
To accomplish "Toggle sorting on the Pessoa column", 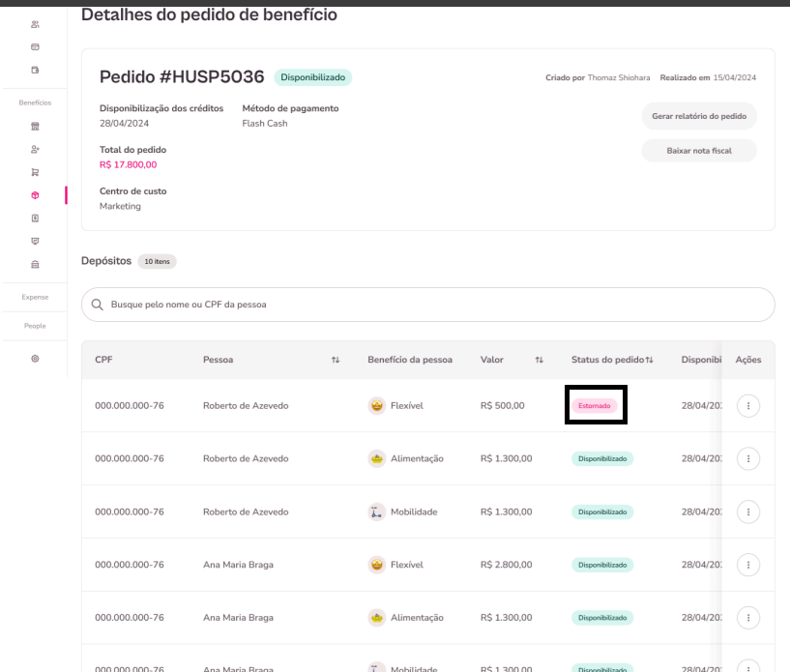I will (x=336, y=359).
